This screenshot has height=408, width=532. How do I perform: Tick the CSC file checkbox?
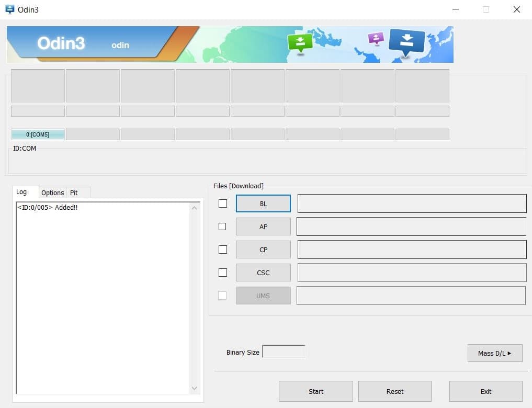[223, 273]
